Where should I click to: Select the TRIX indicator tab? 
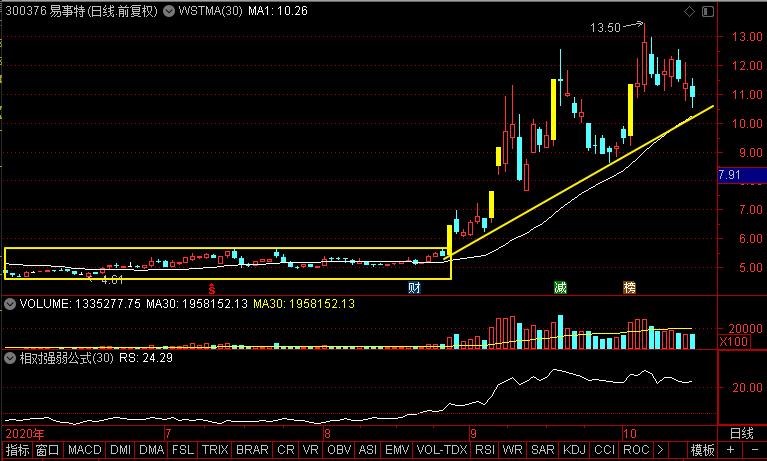click(x=215, y=450)
